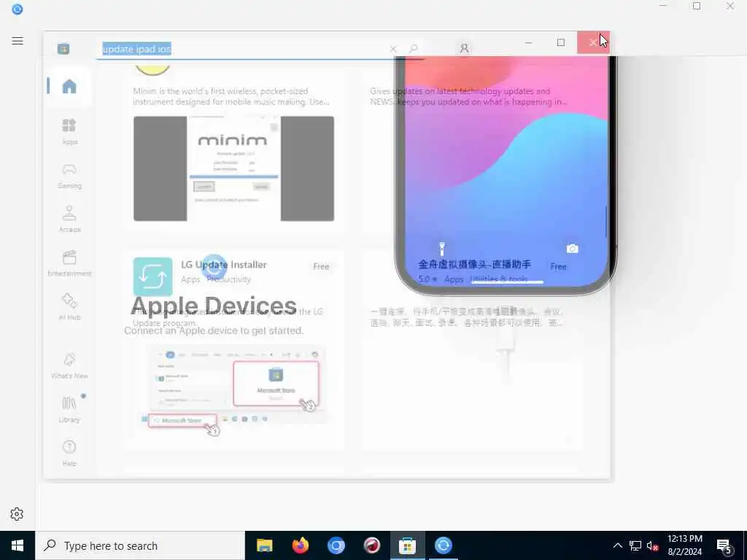Open the Store user account icon
The height and width of the screenshot is (560, 747).
click(x=465, y=48)
